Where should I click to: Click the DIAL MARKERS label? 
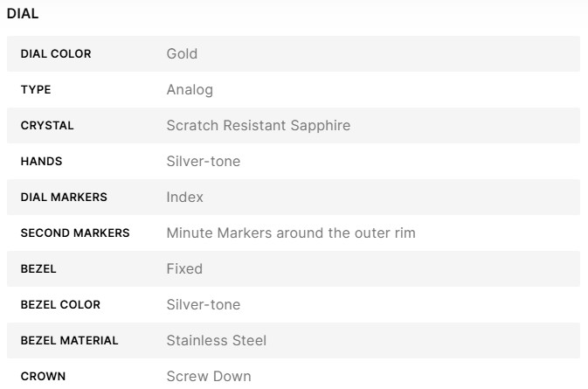click(x=64, y=198)
